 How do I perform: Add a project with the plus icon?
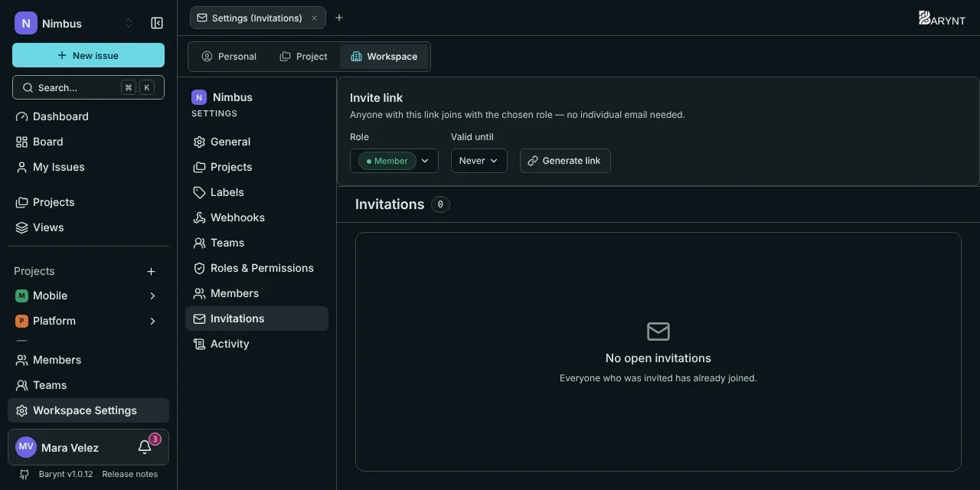(x=152, y=271)
